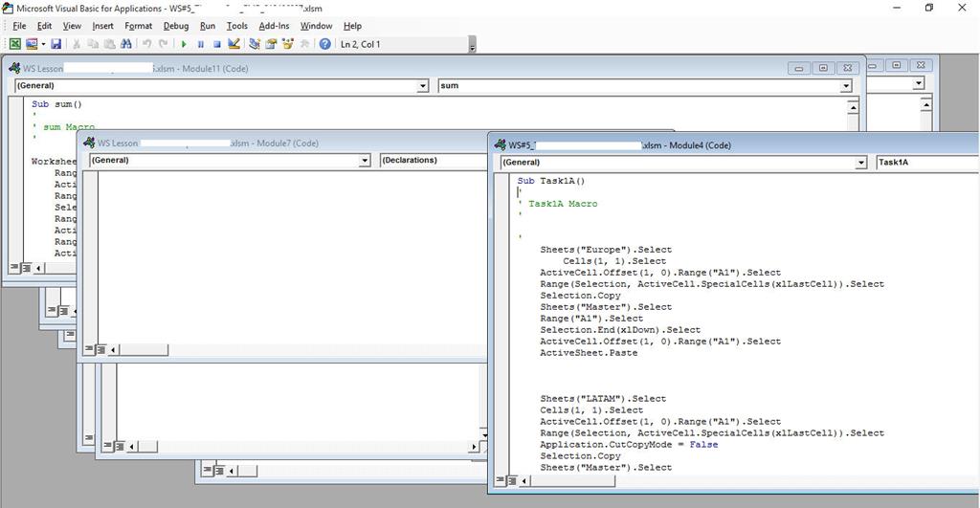Switch to Procedure View in Module4 window
The width and height of the screenshot is (980, 508).
[x=500, y=480]
